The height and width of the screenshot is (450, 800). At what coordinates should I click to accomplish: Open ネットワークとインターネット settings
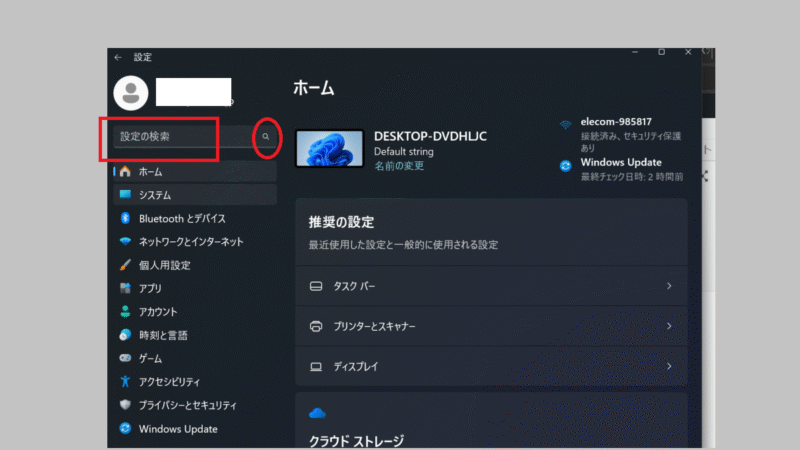click(195, 242)
